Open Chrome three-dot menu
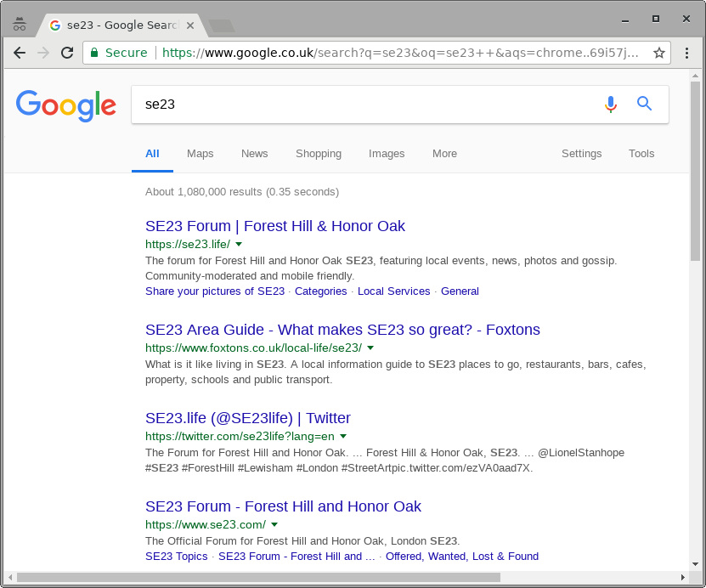Screen dimensions: 706x588 [687, 53]
